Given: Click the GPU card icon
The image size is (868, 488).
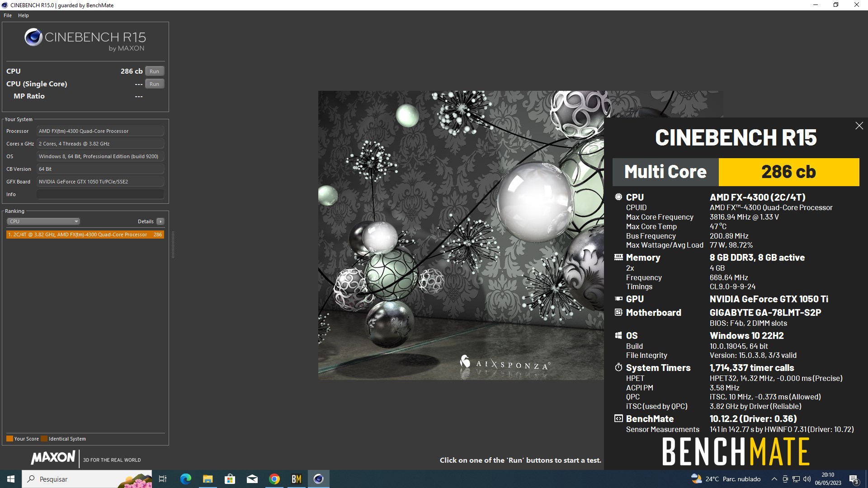Looking at the screenshot, I should point(618,299).
